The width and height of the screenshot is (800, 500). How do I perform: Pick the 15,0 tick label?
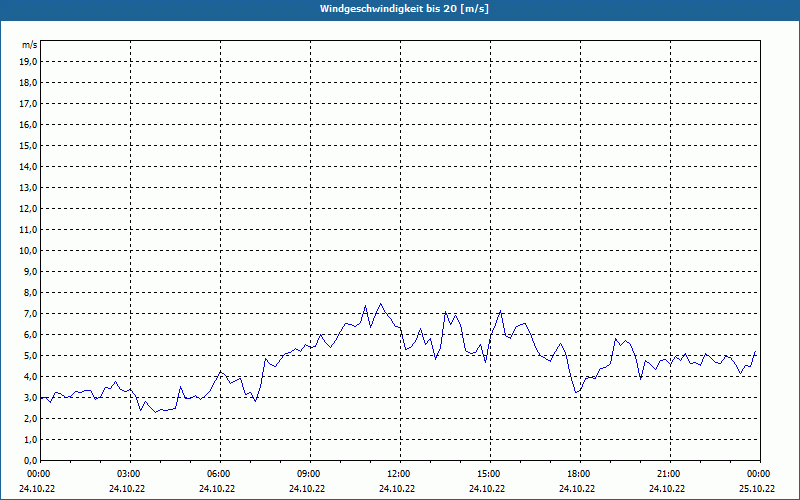28,145
